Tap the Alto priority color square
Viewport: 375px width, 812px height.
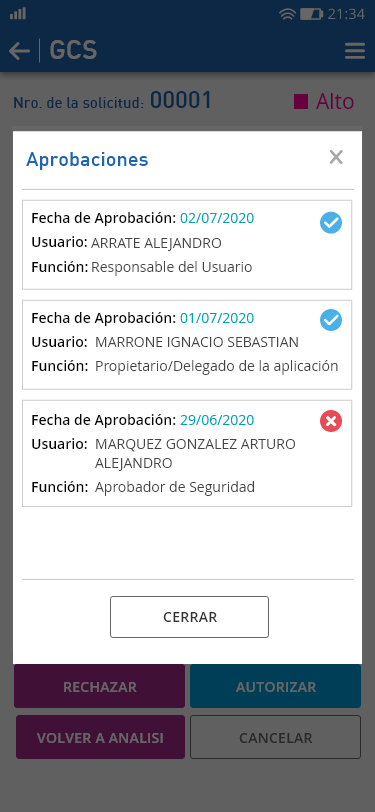(x=301, y=102)
